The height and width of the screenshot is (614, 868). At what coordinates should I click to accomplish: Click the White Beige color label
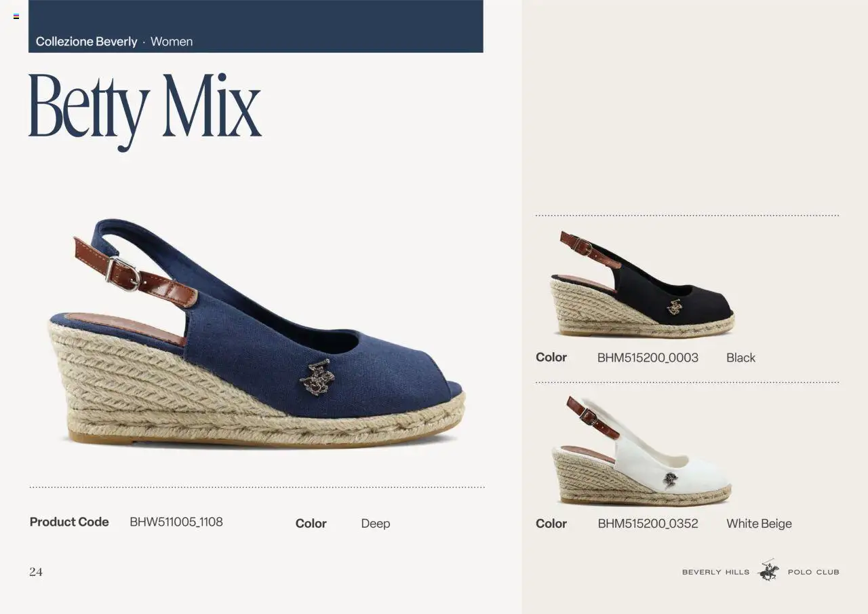759,524
